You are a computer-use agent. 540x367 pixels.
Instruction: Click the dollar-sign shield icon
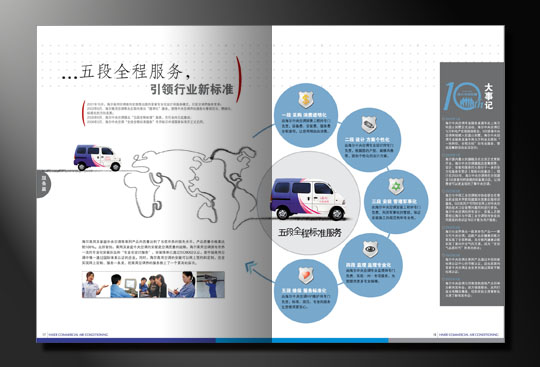click(x=305, y=99)
